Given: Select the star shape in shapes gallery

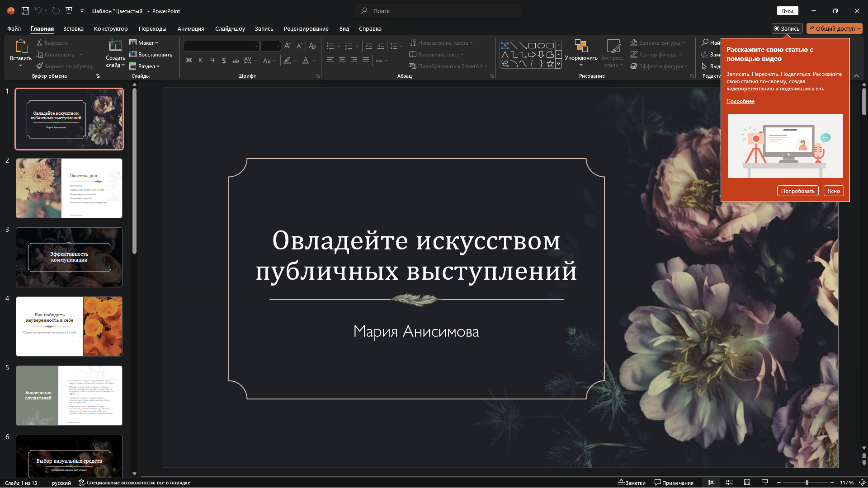Looking at the screenshot, I should tap(550, 64).
